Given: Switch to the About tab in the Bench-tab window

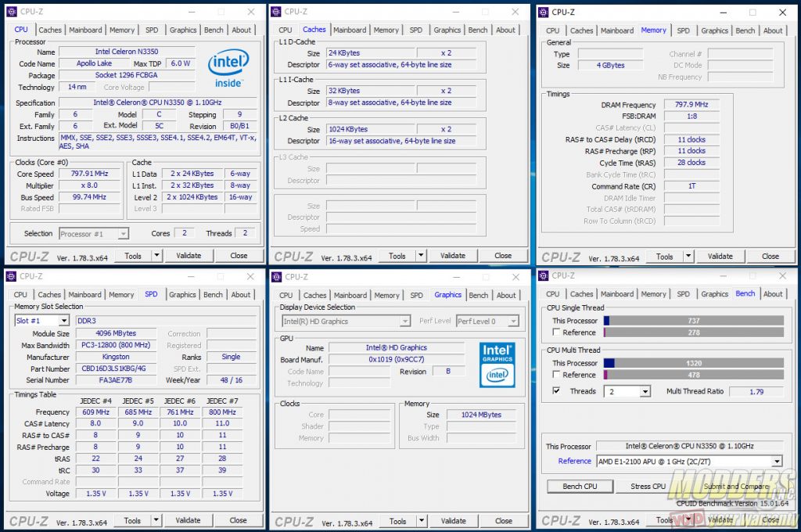Looking at the screenshot, I should (773, 294).
